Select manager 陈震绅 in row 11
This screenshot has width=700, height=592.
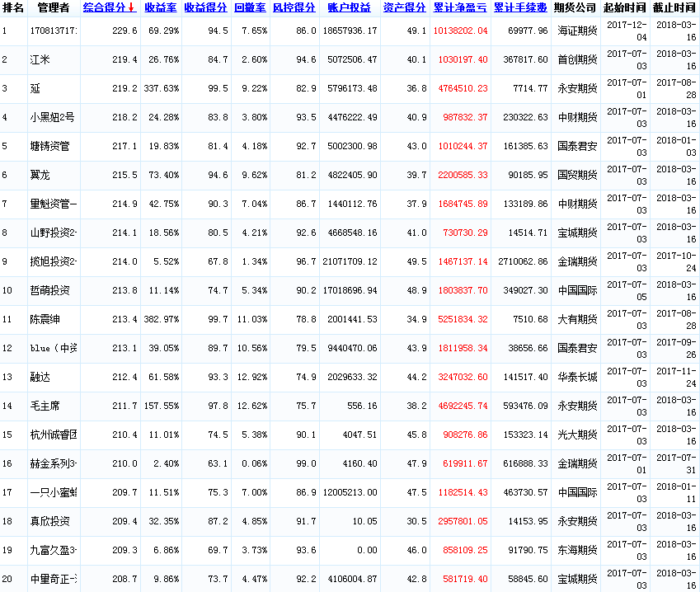tap(45, 320)
